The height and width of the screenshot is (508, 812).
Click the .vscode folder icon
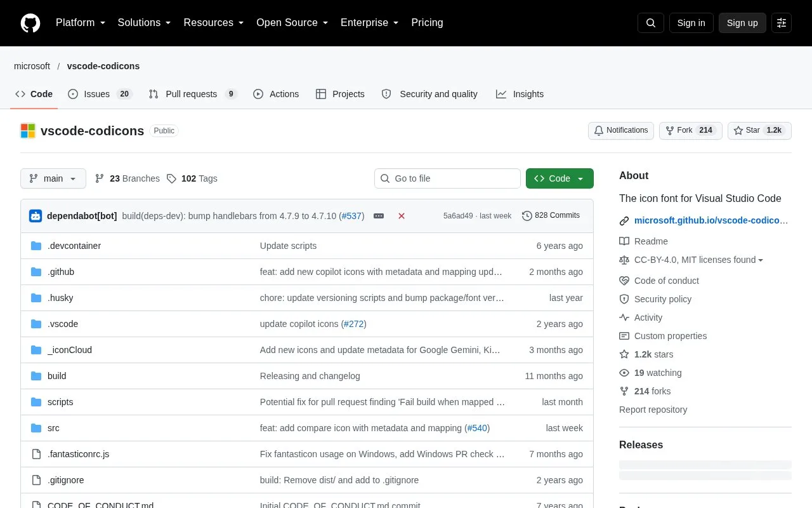36,324
